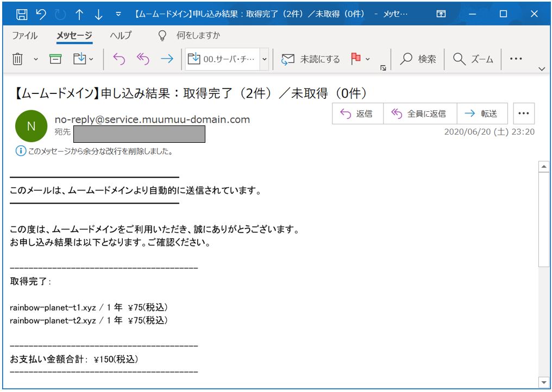552x392 pixels.
Task: Select the メッセージ ribbon tab
Action: point(74,35)
